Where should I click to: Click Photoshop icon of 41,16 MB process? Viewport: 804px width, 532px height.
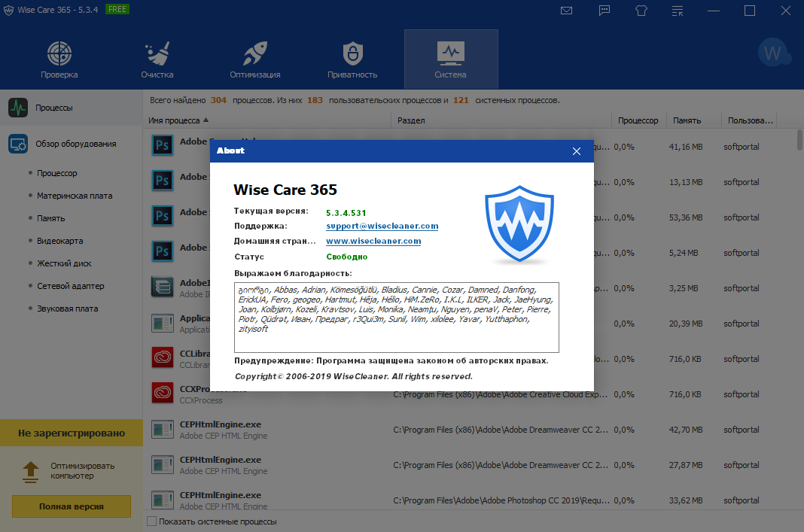pos(163,145)
